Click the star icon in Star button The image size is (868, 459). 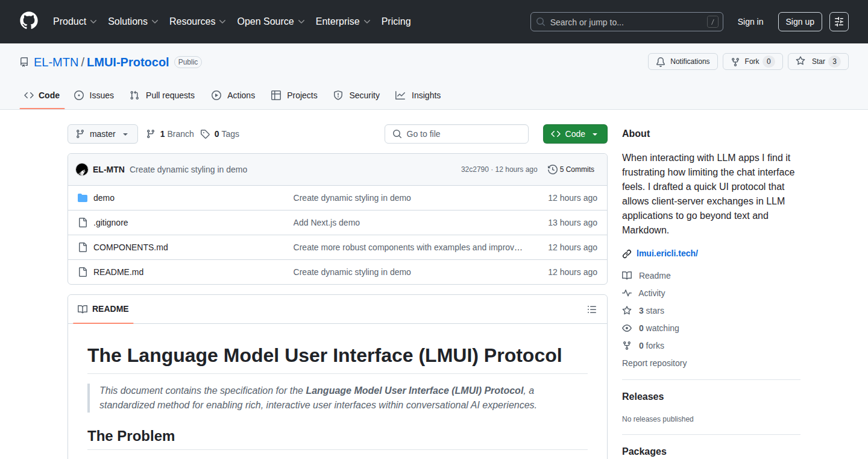point(800,62)
